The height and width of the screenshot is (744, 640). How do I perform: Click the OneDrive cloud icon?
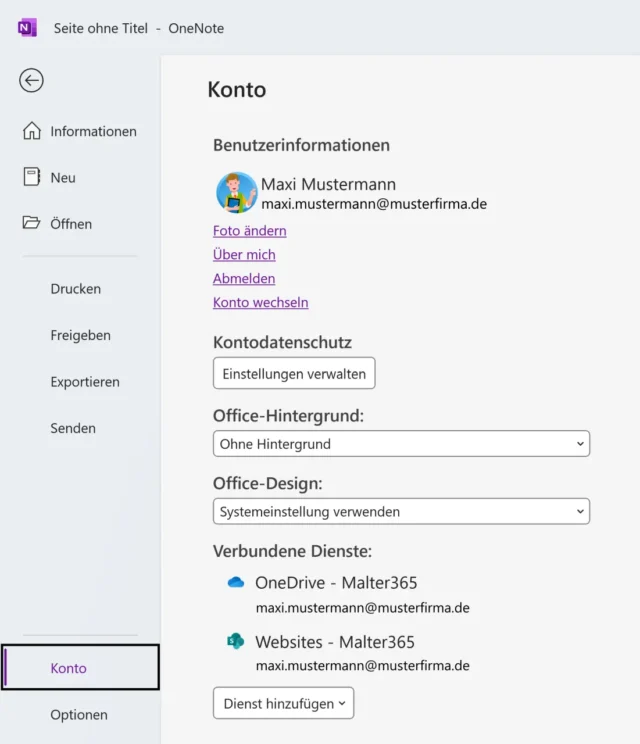(x=236, y=582)
